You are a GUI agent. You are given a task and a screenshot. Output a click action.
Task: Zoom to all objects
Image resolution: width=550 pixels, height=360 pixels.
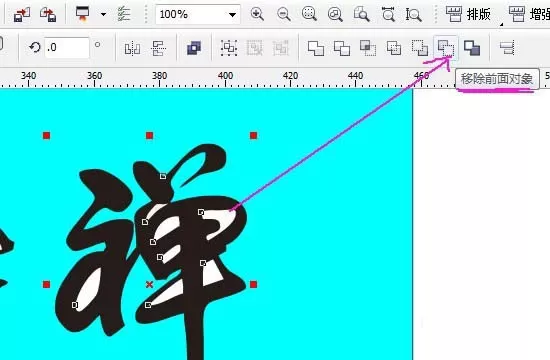click(335, 14)
